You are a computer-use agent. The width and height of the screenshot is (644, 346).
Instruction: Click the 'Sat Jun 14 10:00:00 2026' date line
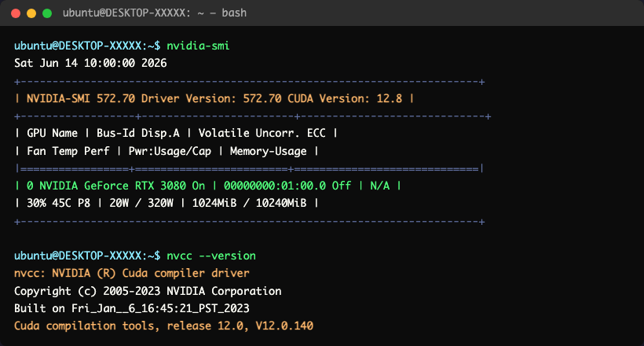pyautogui.click(x=90, y=63)
